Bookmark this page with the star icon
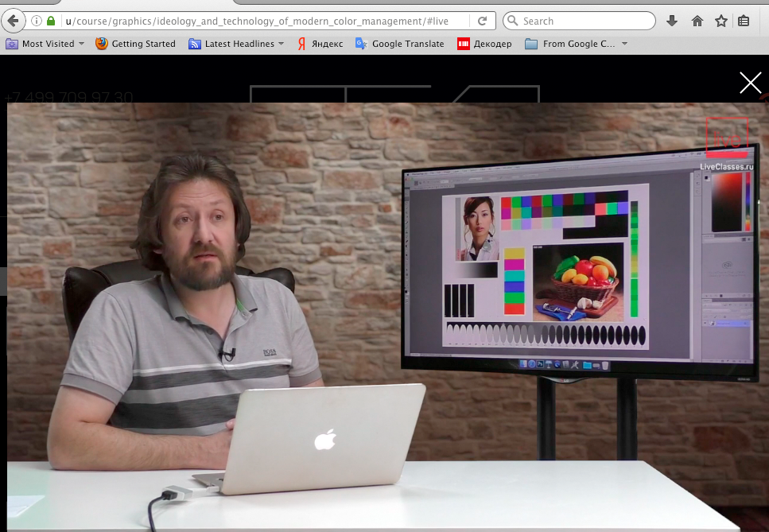 [721, 21]
